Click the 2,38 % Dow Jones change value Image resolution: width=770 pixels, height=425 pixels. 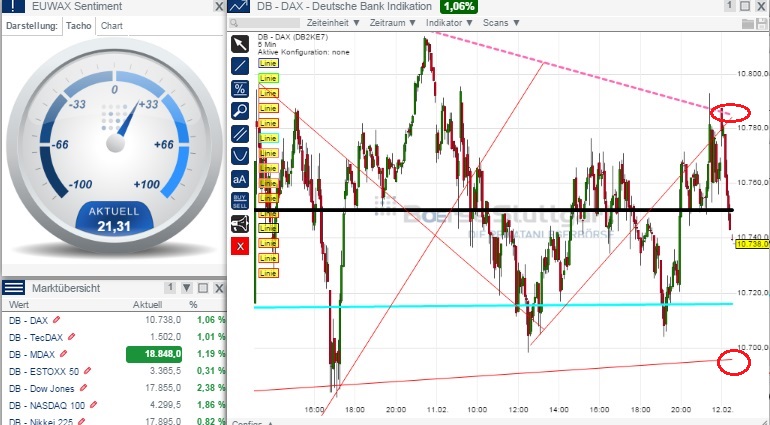(211, 388)
